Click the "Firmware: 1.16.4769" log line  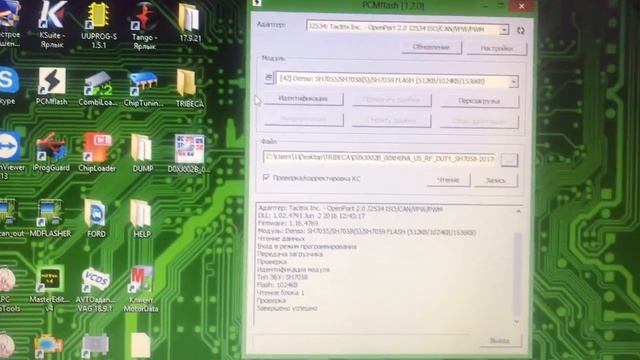[287, 223]
